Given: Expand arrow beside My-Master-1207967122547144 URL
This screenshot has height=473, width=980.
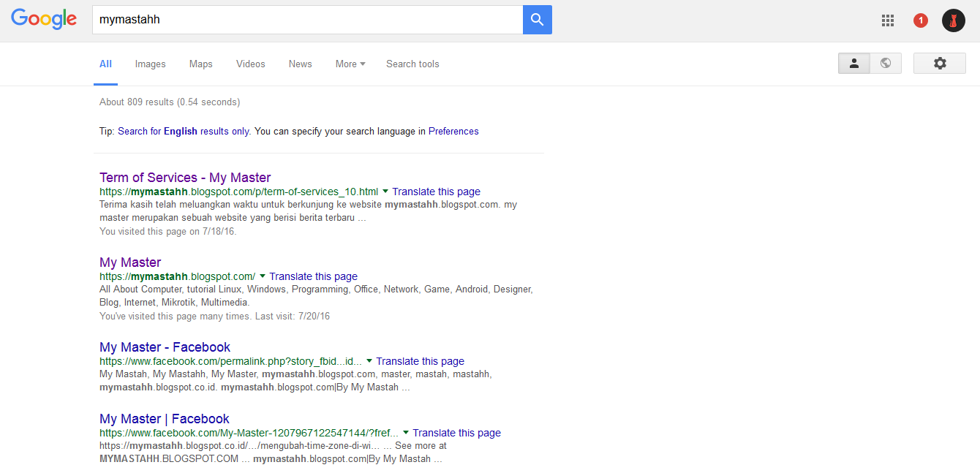Looking at the screenshot, I should point(406,433).
